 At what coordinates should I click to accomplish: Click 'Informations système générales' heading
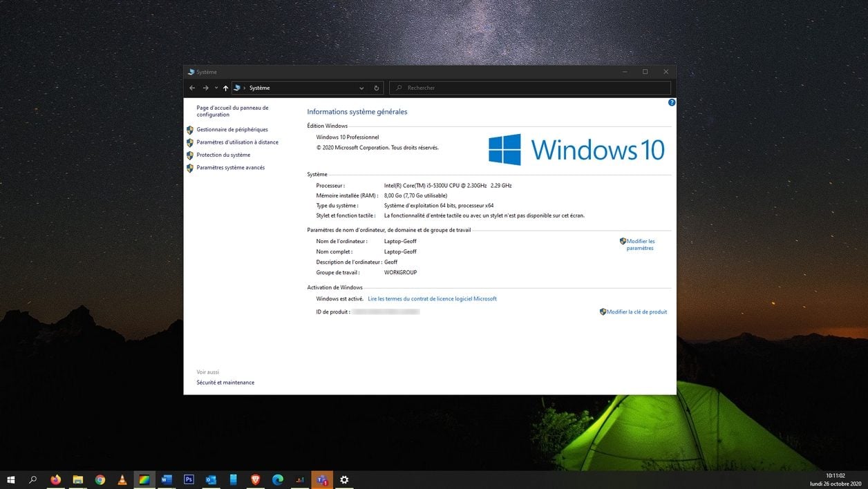coord(357,112)
